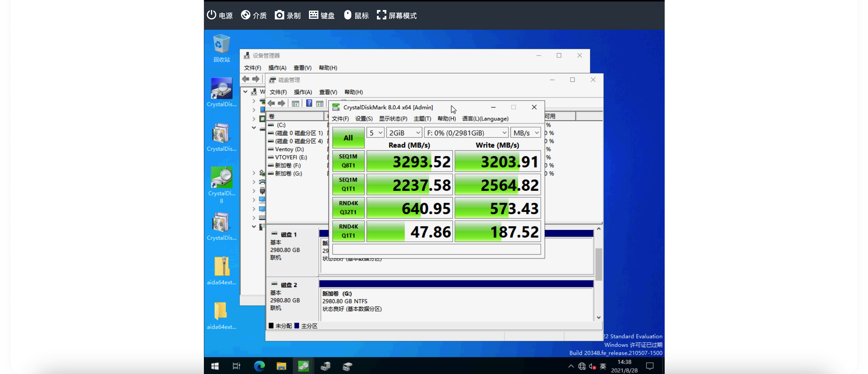Select the fourth CrystalDis... installer icon on desktop
The height and width of the screenshot is (374, 868).
(221, 226)
